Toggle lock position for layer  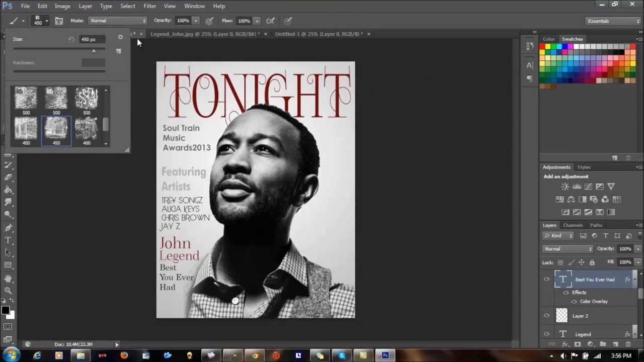pos(581,262)
